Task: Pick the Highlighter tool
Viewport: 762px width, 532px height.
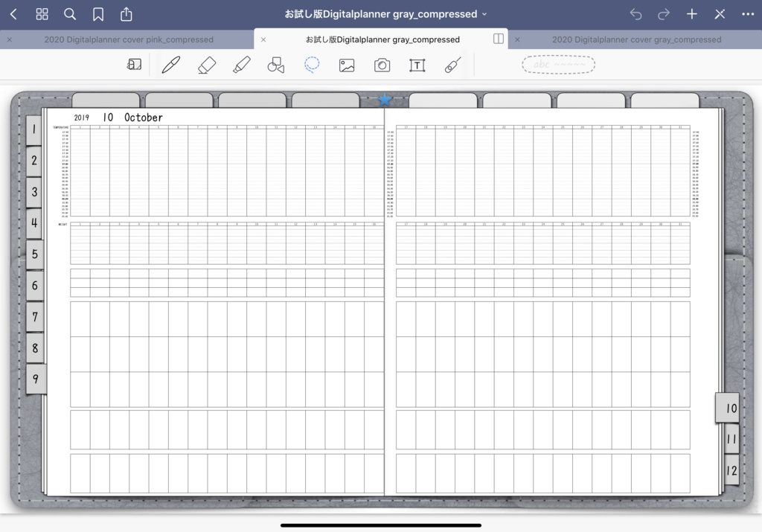Action: (241, 65)
